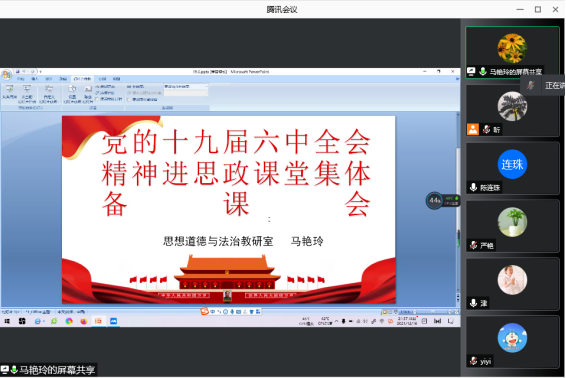Open Custom Slide Show dropdown in ribbon
The width and height of the screenshot is (566, 378).
[49, 94]
